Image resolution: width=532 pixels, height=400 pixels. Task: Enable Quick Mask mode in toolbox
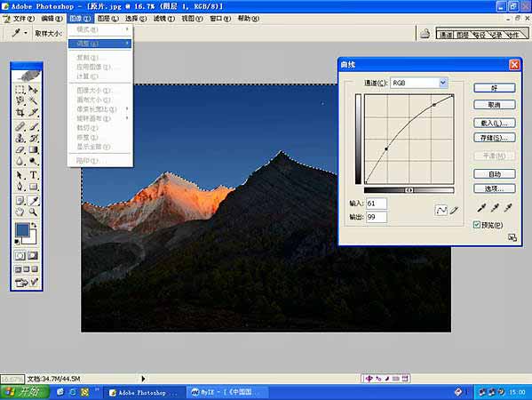point(33,255)
